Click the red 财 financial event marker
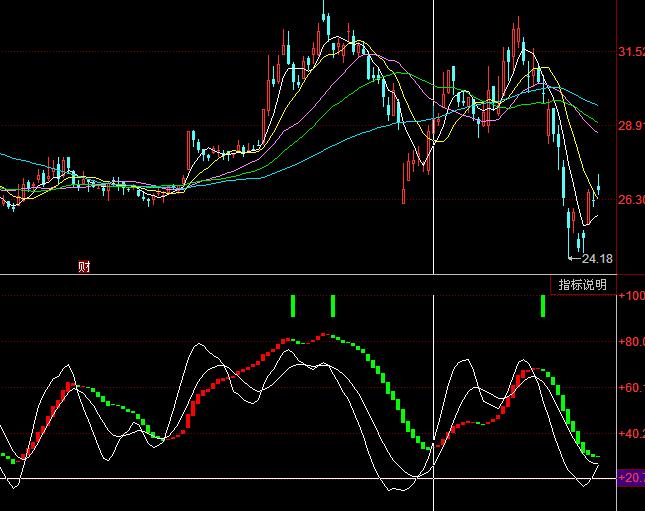The image size is (645, 511). (84, 266)
